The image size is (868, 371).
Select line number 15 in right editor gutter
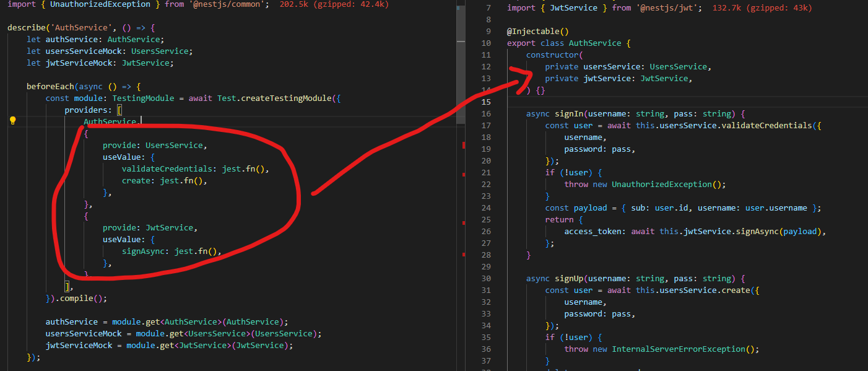486,102
